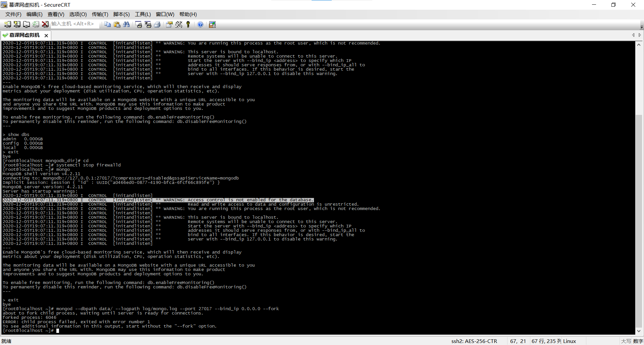
Task: Click the Disconnect red X icon
Action: tap(45, 24)
